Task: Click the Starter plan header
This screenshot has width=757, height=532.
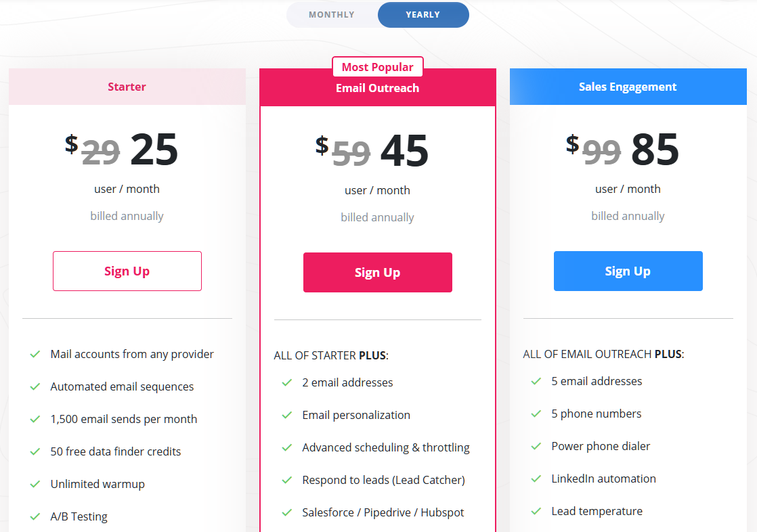Action: pos(127,87)
